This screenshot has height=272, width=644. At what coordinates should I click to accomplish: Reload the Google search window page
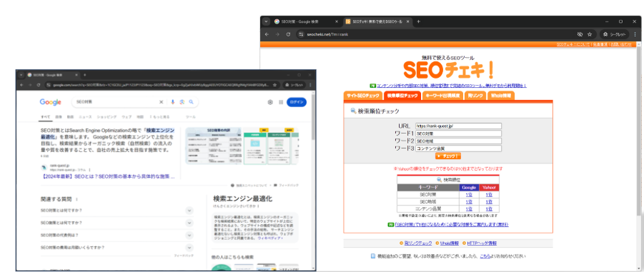(38, 85)
